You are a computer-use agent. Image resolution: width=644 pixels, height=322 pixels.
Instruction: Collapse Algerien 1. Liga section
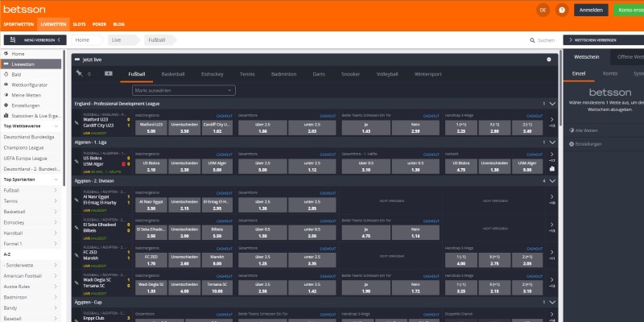click(x=552, y=142)
